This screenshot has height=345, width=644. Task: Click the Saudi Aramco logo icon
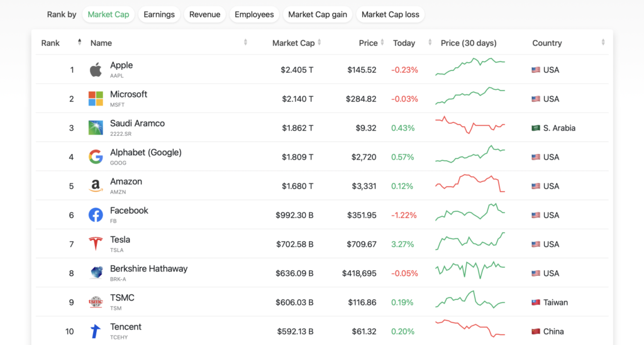coord(96,128)
